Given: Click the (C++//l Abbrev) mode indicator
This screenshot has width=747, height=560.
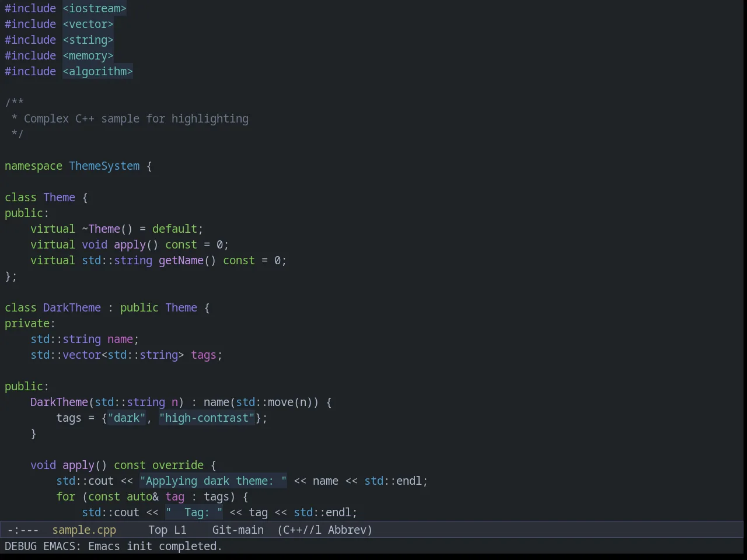Looking at the screenshot, I should (x=324, y=530).
